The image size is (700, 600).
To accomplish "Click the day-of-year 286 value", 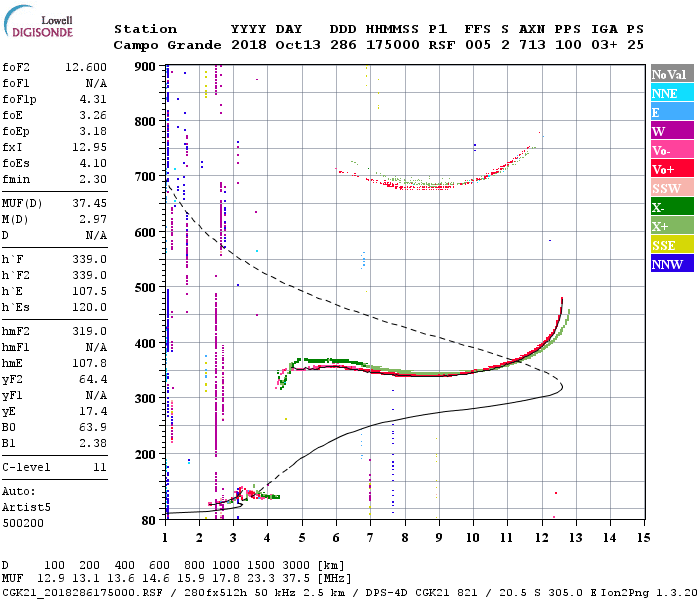I will pos(343,45).
